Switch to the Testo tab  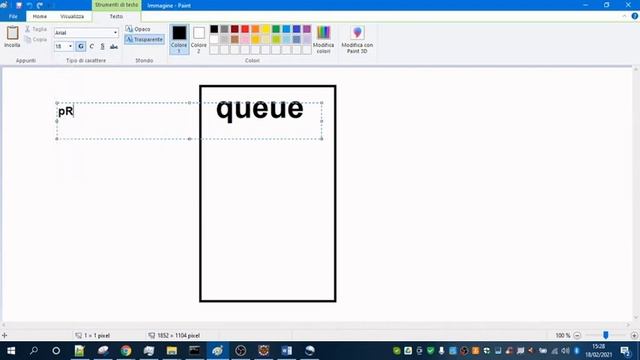[x=116, y=16]
